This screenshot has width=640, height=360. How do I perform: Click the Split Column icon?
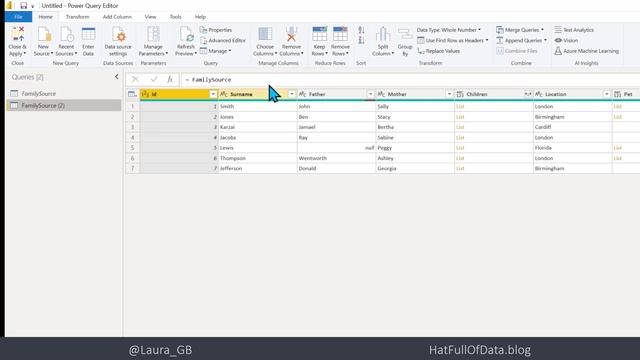(x=383, y=34)
